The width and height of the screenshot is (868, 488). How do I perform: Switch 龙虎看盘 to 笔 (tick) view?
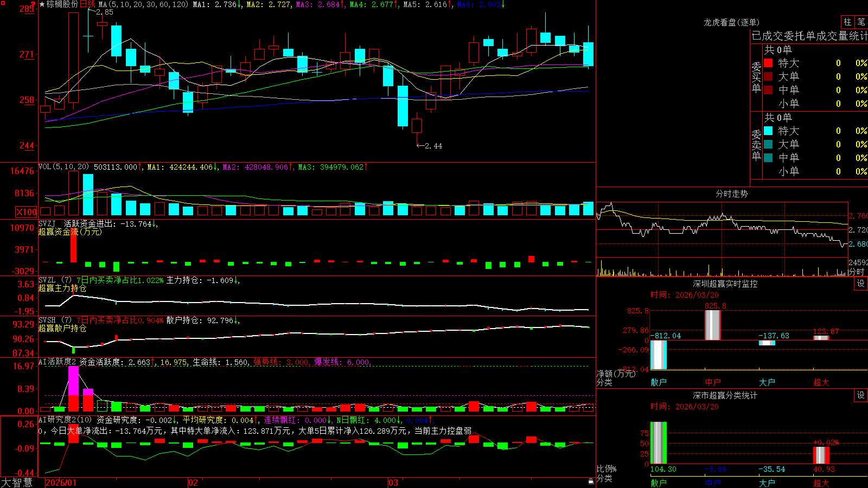[x=861, y=22]
